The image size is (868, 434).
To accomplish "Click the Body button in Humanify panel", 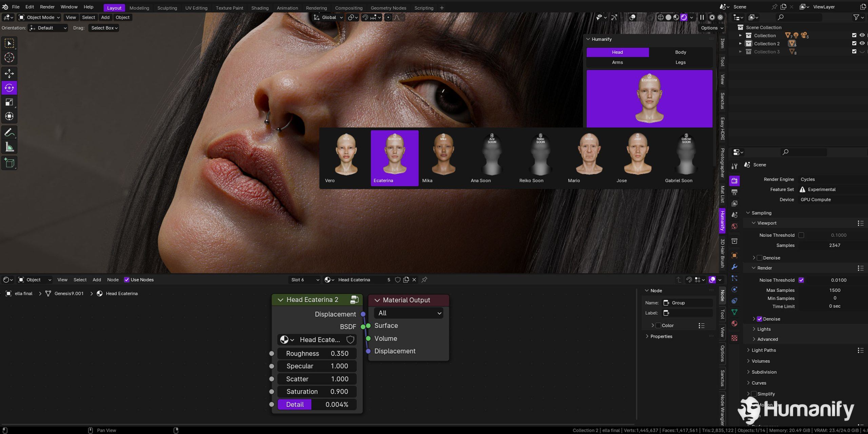I will point(680,52).
